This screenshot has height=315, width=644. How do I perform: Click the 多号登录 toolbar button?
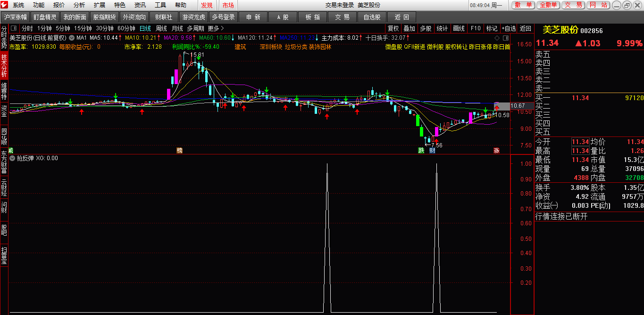click(x=223, y=17)
